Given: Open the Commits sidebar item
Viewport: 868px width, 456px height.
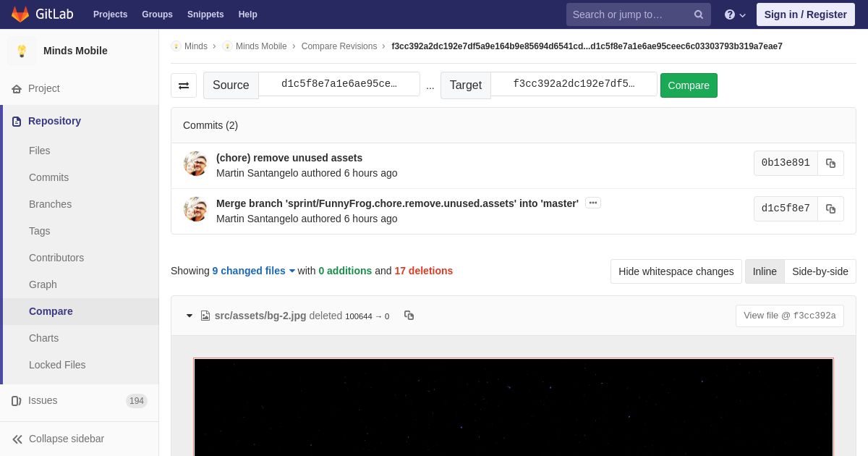Looking at the screenshot, I should click(x=48, y=177).
